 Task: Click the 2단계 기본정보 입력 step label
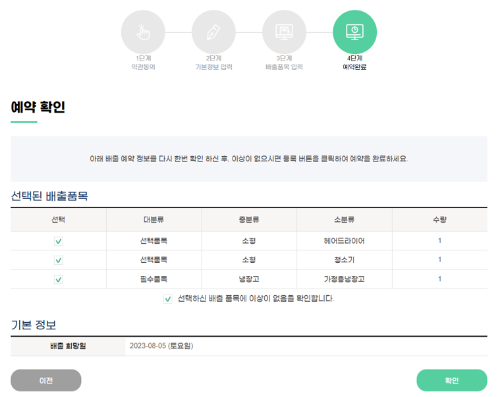(x=214, y=62)
